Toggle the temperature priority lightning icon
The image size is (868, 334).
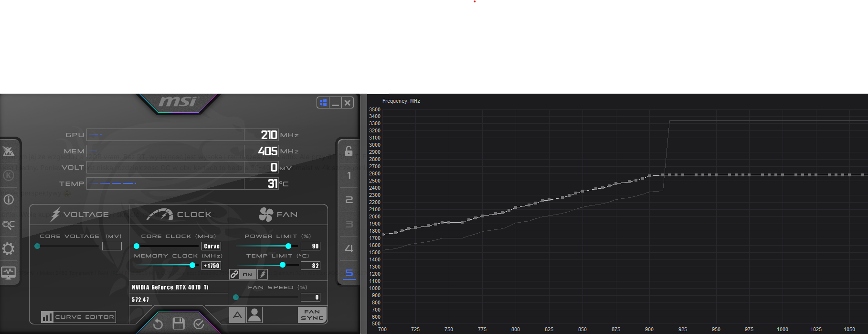pyautogui.click(x=263, y=274)
